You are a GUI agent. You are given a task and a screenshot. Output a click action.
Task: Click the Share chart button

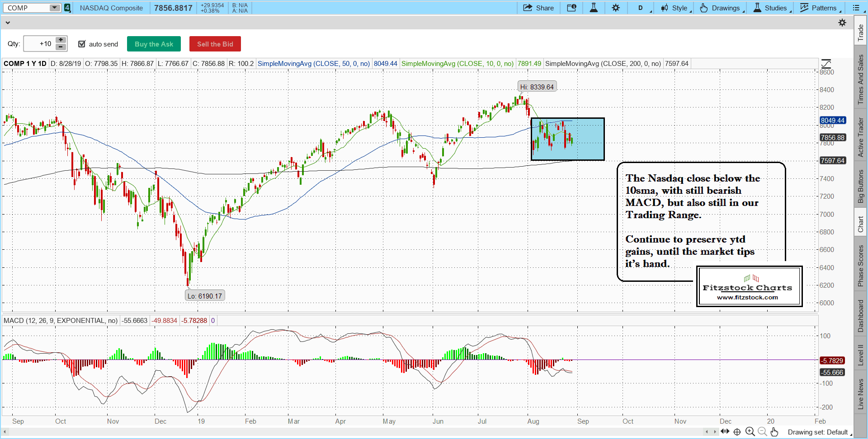pos(538,8)
